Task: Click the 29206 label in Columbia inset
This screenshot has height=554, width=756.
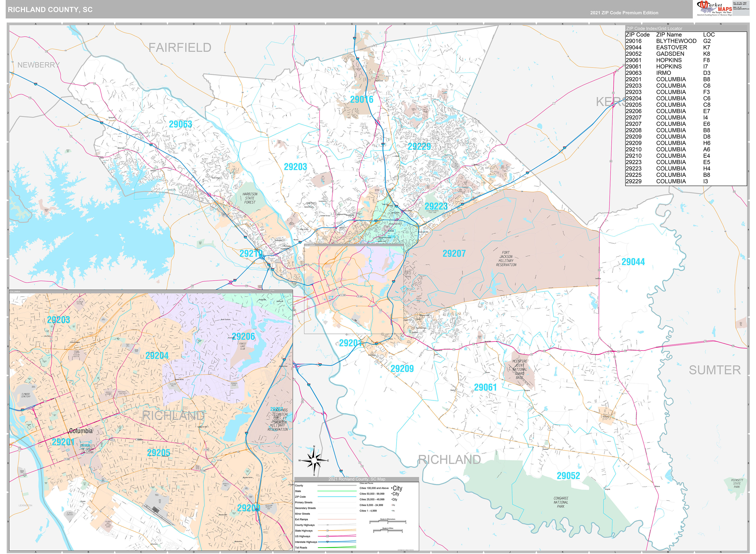Action: [x=243, y=336]
